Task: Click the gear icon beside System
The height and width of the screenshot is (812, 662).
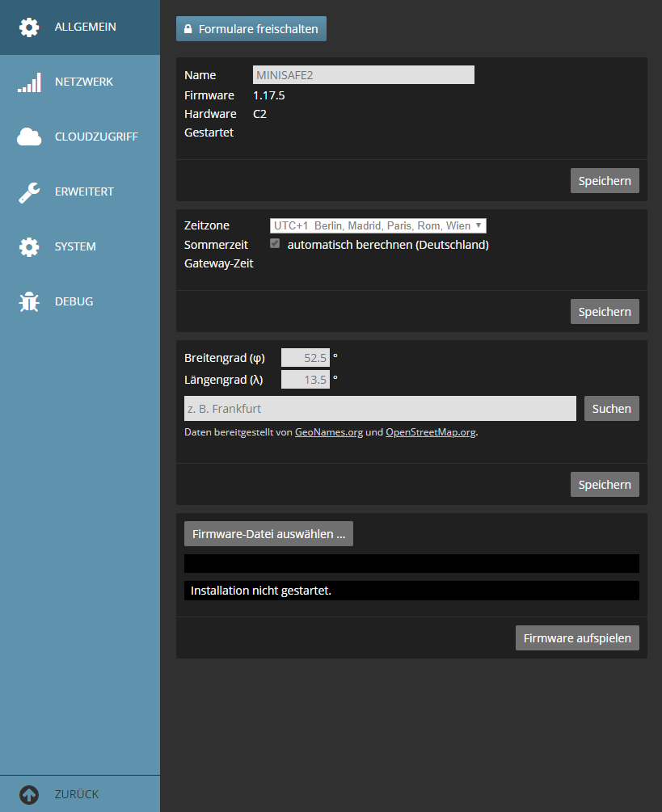Action: (x=29, y=247)
